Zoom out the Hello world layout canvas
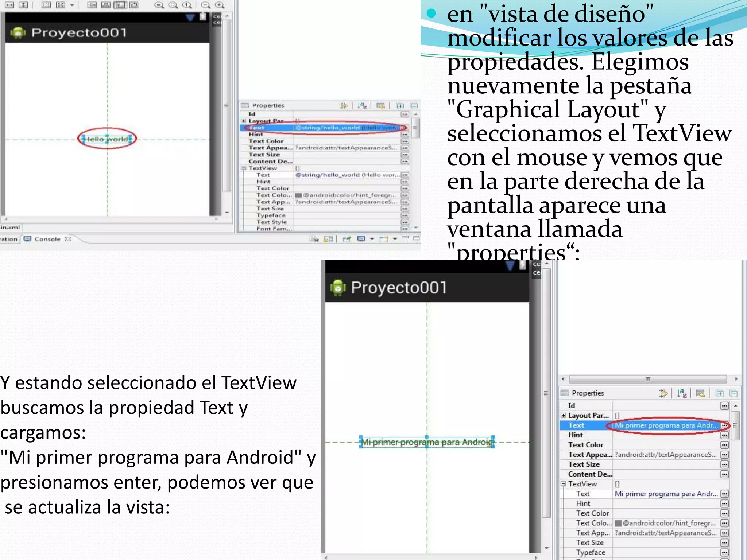Image resolution: width=747 pixels, height=560 pixels. coord(206,5)
